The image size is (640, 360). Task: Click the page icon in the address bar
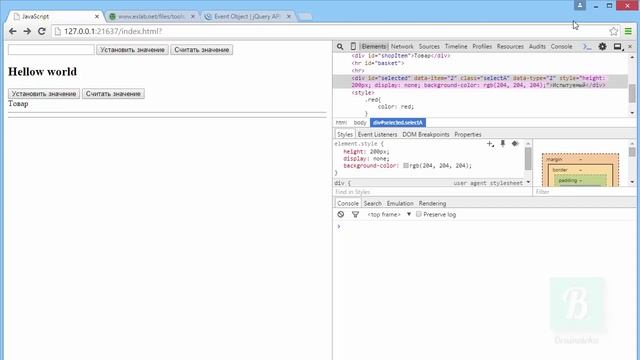[x=58, y=31]
